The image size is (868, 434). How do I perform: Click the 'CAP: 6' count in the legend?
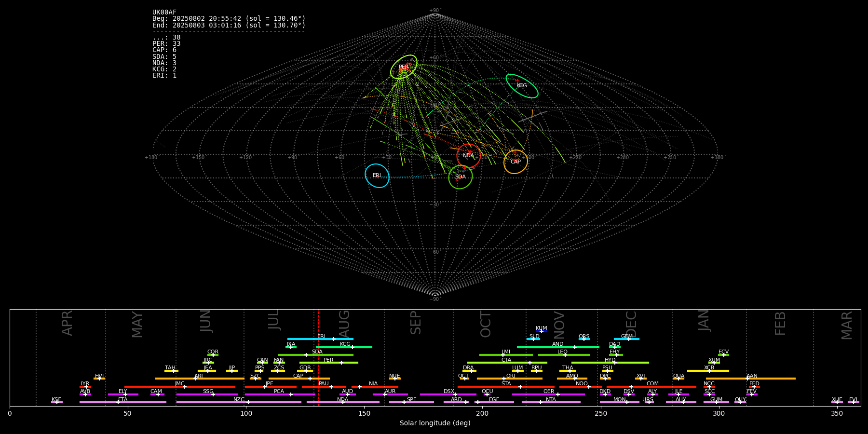point(164,50)
